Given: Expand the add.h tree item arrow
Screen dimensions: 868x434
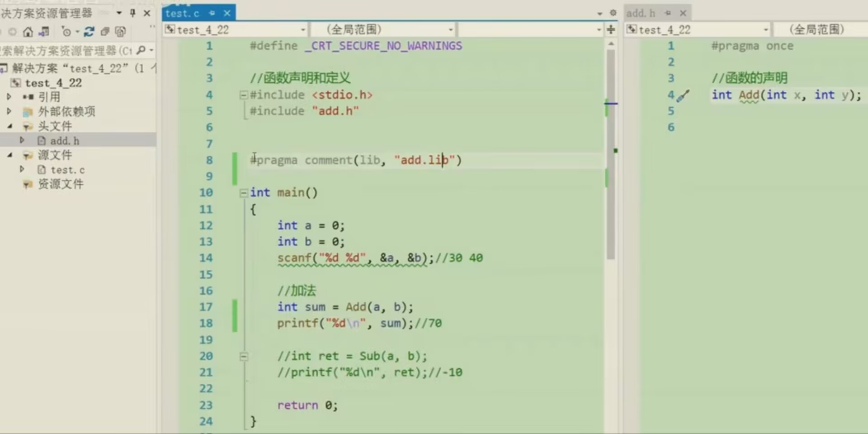Looking at the screenshot, I should pos(22,140).
